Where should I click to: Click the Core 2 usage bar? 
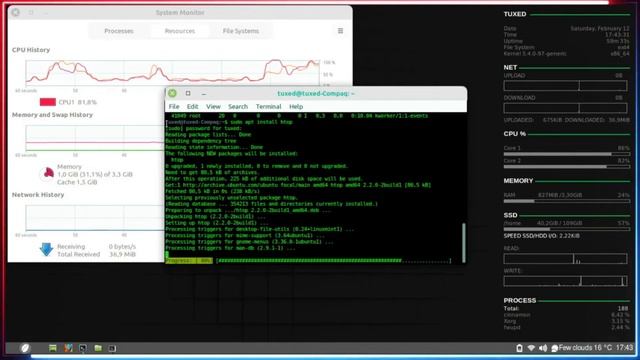point(567,167)
